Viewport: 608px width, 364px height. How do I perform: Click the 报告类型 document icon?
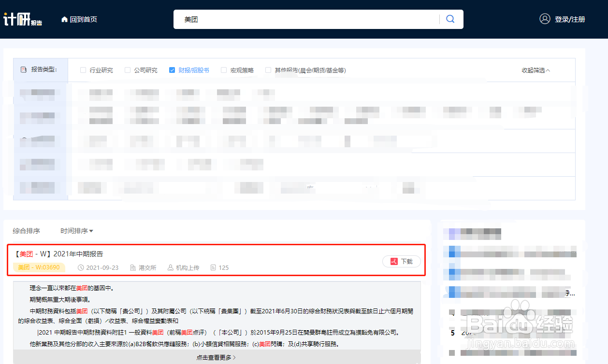point(24,70)
